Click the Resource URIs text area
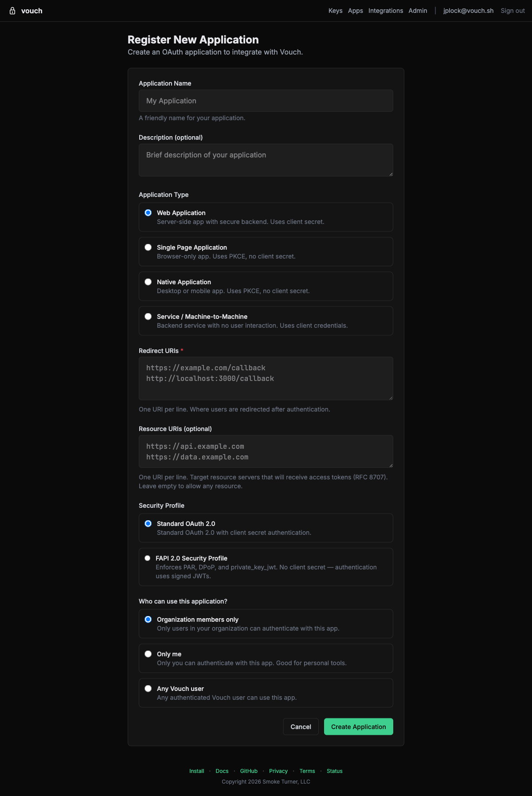Screen dimensions: 532x796 point(266,451)
